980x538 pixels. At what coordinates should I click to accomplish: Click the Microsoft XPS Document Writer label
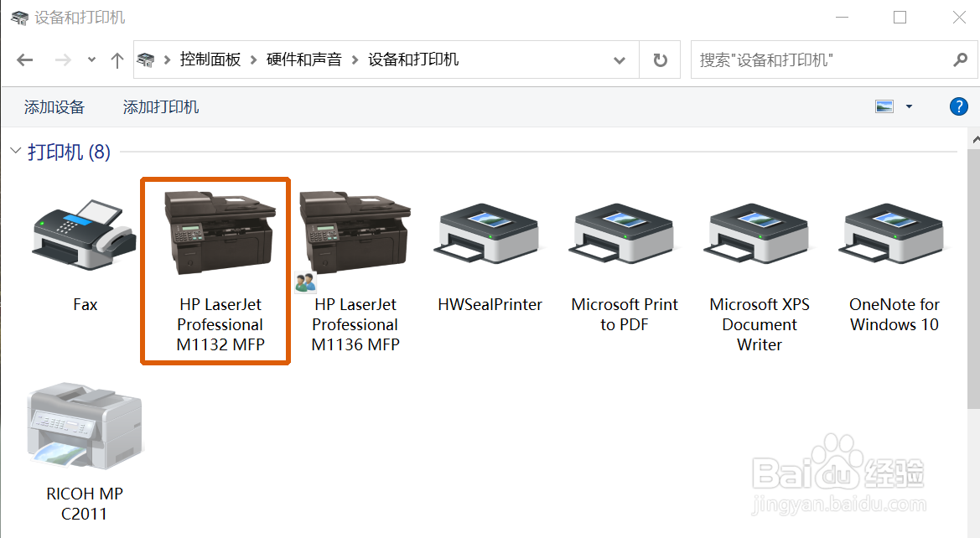tap(760, 324)
